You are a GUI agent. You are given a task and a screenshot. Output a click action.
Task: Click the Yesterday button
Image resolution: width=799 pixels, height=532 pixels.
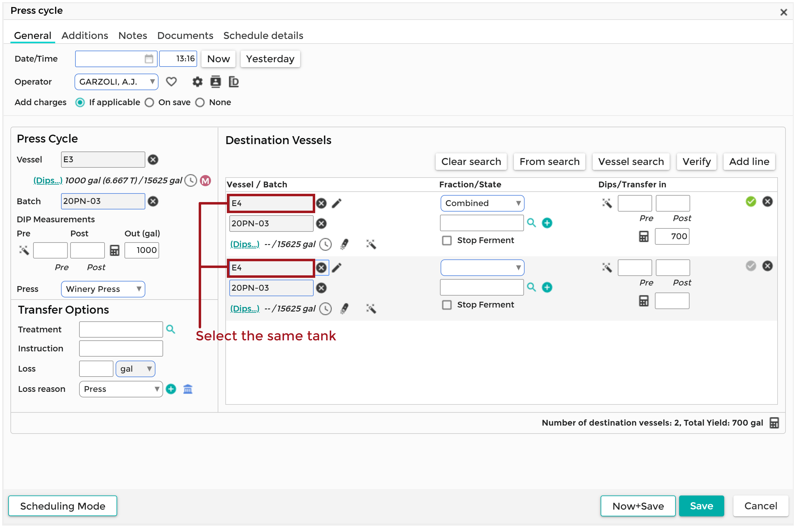click(270, 59)
